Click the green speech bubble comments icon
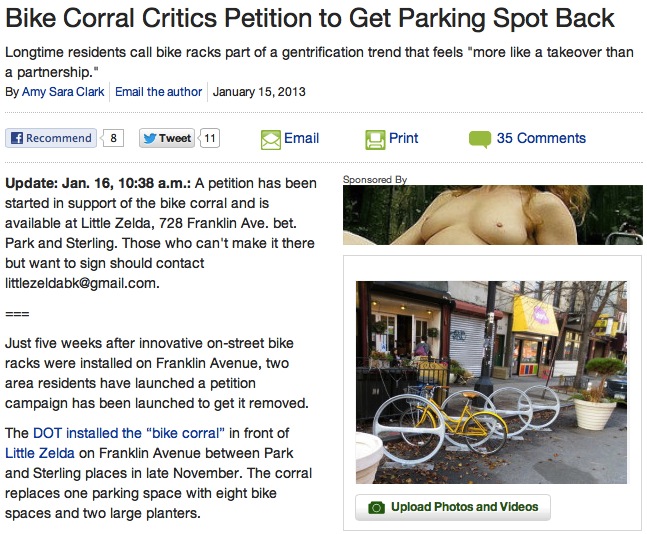647x534 pixels. tap(480, 139)
